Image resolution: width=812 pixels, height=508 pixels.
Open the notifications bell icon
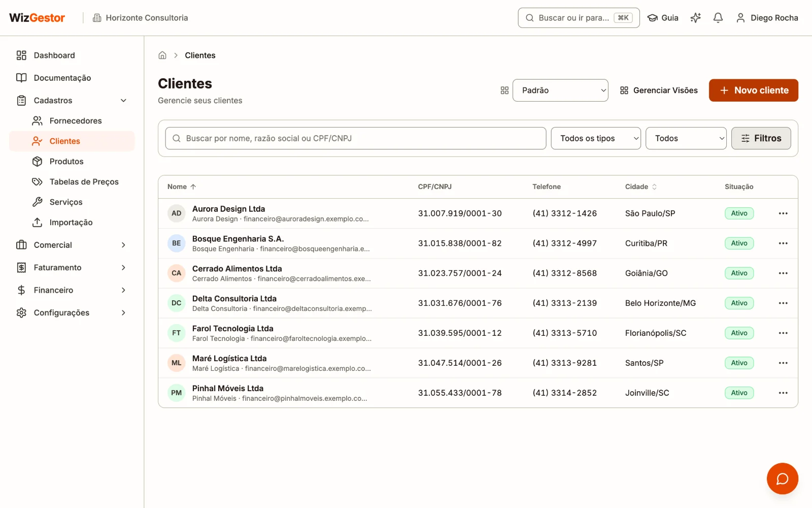pos(718,18)
